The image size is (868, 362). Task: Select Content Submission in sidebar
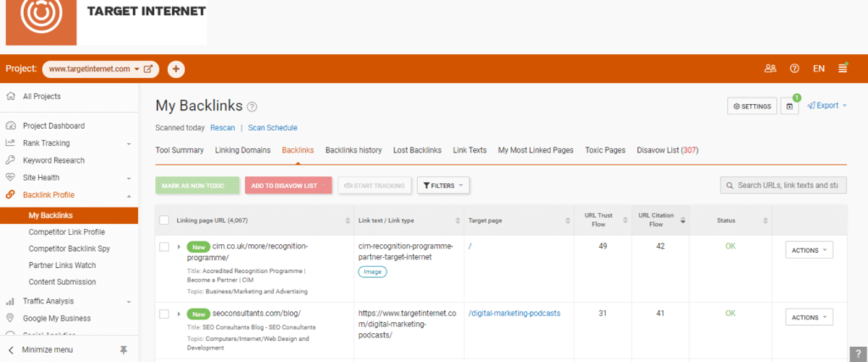point(62,282)
